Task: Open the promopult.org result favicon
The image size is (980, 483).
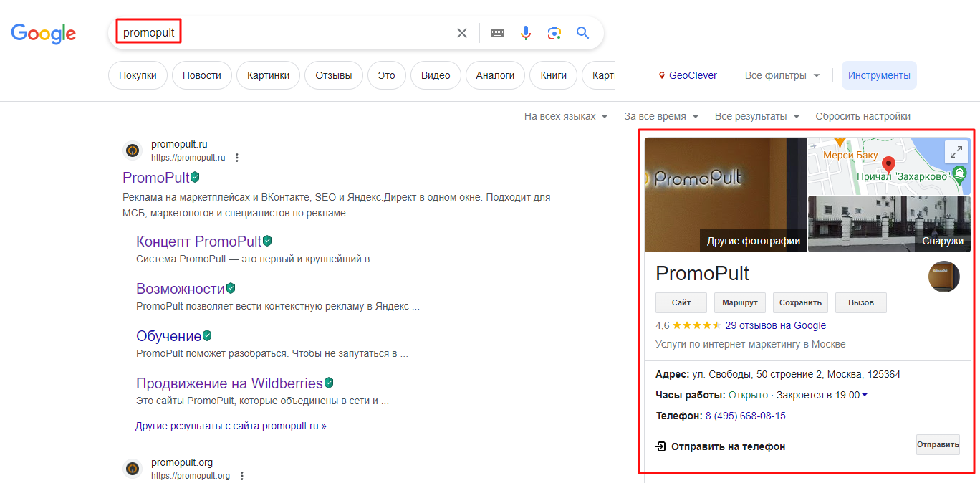Action: coord(133,469)
